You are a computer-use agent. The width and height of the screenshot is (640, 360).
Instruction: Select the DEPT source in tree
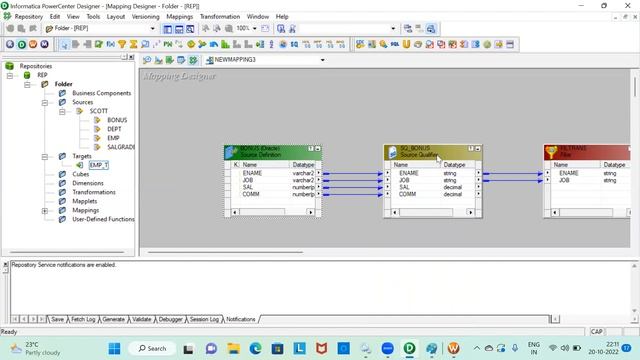point(114,129)
